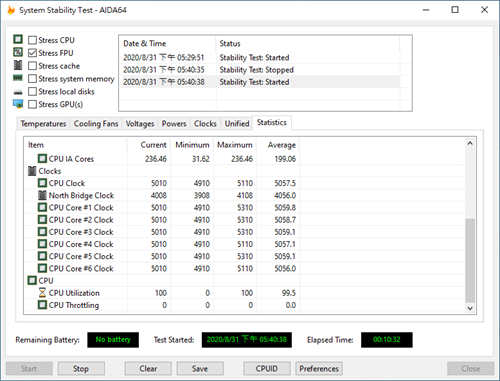The height and width of the screenshot is (381, 500).
Task: Click the disk drive icon beside Stress local disks
Action: [18, 92]
